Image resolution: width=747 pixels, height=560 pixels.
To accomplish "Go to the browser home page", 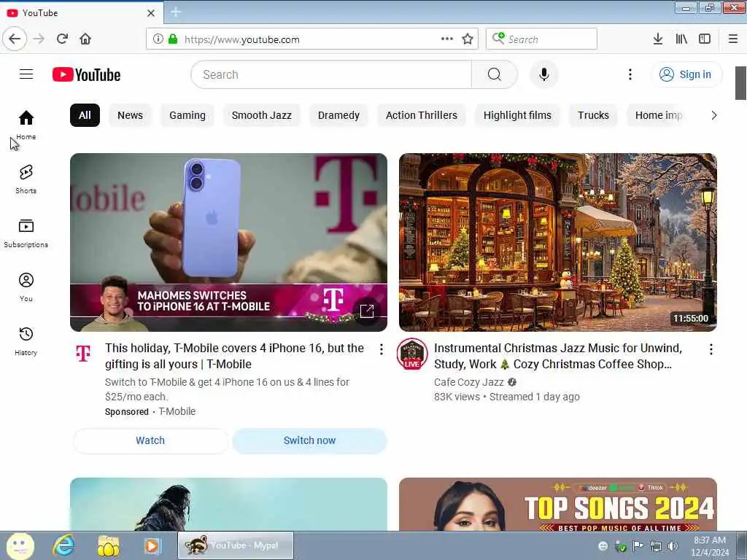I will coord(85,39).
